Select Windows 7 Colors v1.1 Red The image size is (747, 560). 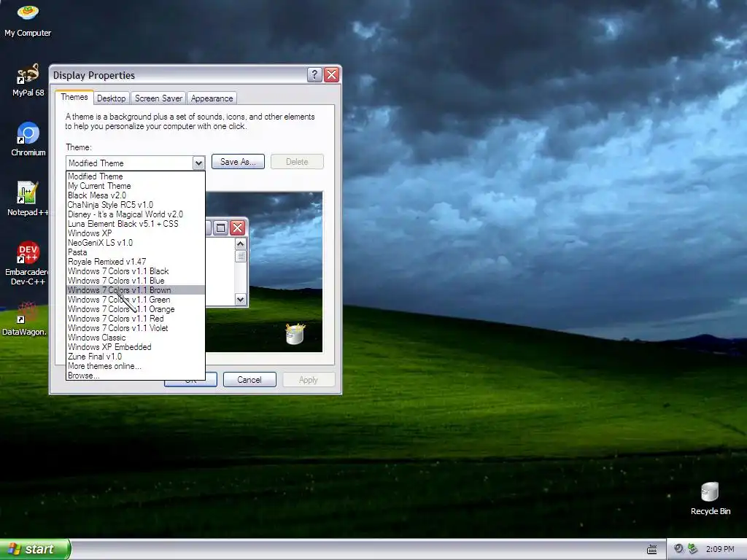(135, 319)
